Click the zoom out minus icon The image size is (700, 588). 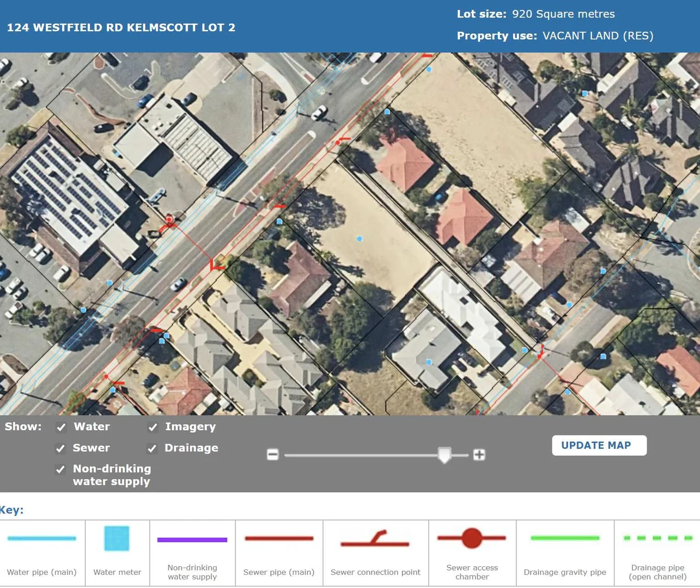click(273, 455)
